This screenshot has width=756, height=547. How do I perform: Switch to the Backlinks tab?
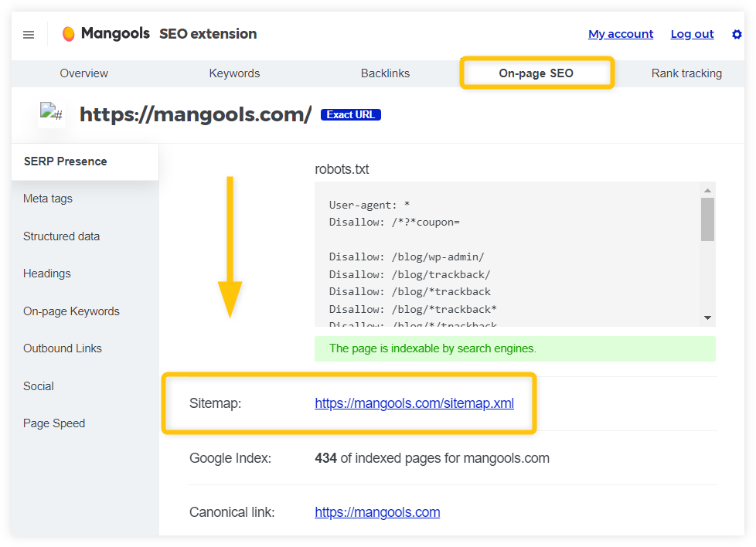point(385,73)
